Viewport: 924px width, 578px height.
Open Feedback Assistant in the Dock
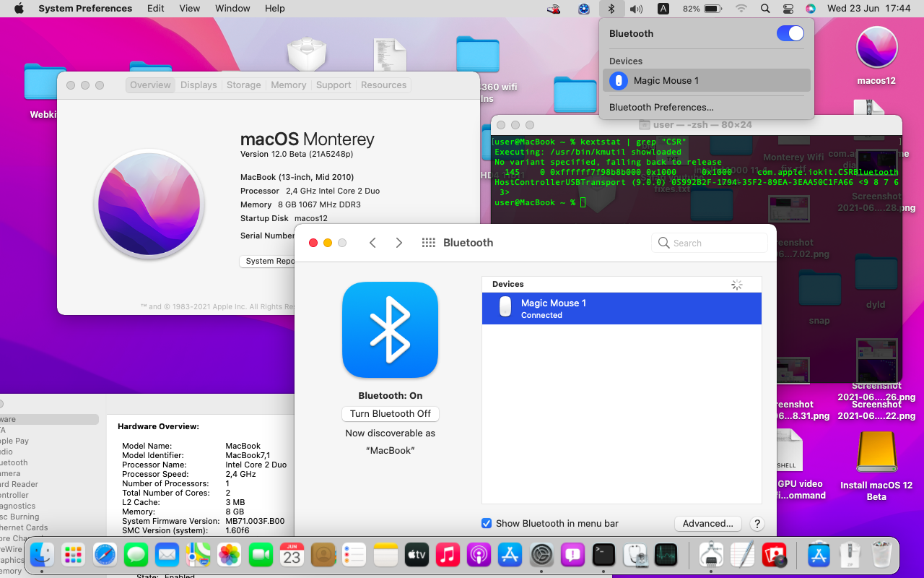pyautogui.click(x=572, y=555)
